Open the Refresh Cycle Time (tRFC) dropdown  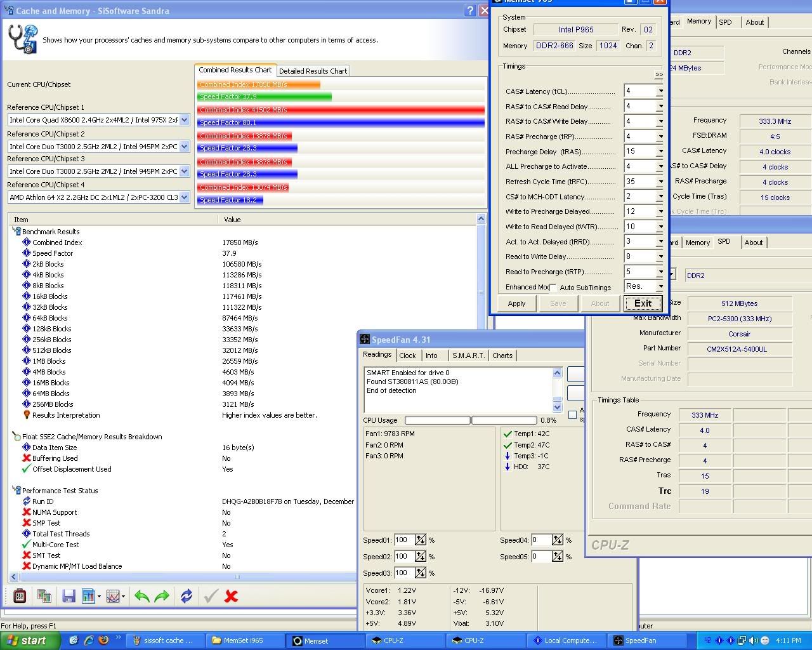coord(660,182)
